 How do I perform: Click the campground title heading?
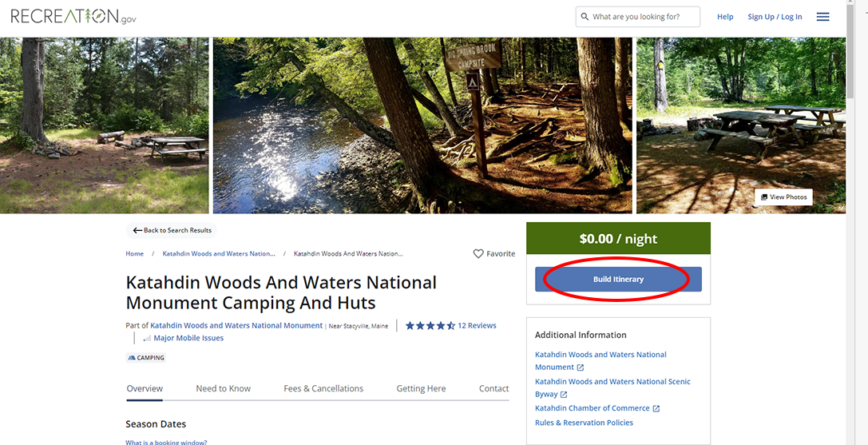[281, 292]
